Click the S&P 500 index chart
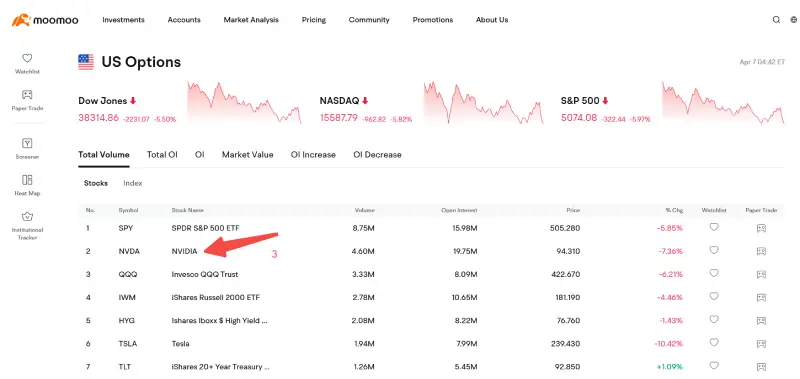Screen dimensions: 800x379 click(x=723, y=102)
